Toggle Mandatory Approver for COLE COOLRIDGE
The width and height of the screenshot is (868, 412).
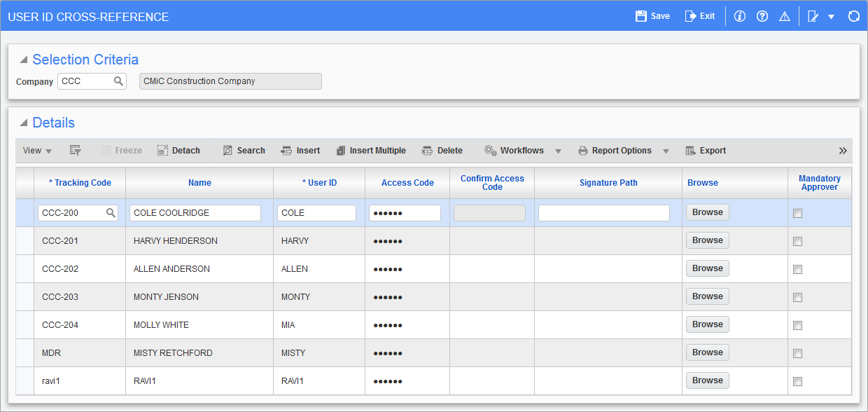pos(797,214)
